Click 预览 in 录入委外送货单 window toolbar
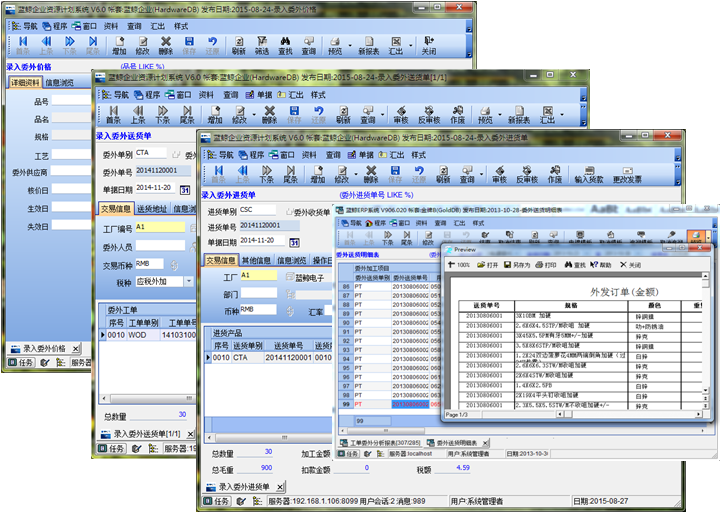 click(x=485, y=115)
